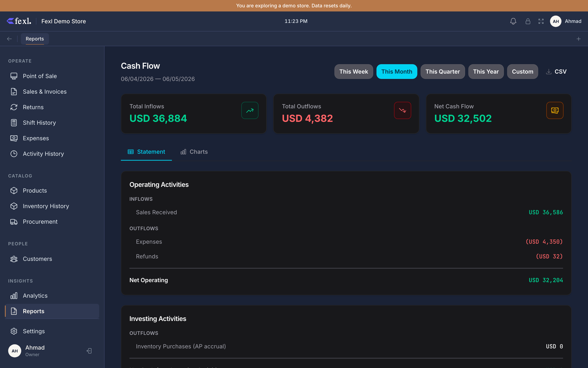Select This Month date range
The height and width of the screenshot is (368, 588).
[396, 72]
